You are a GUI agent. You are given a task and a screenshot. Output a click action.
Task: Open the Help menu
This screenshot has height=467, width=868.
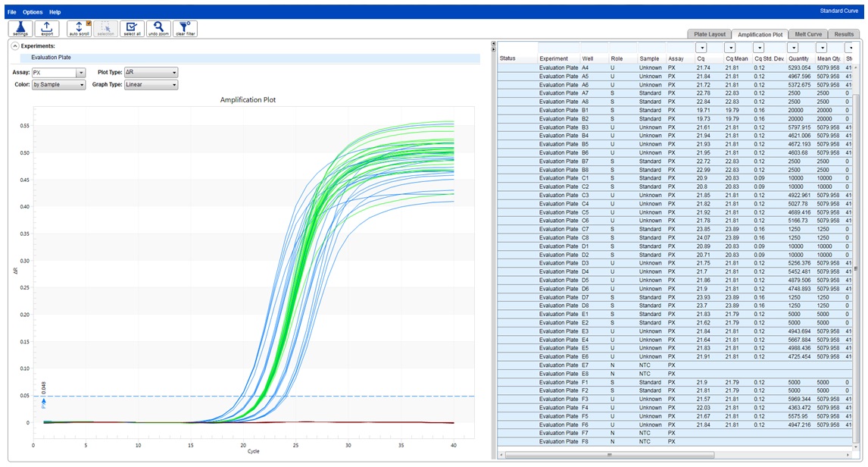[x=55, y=12]
